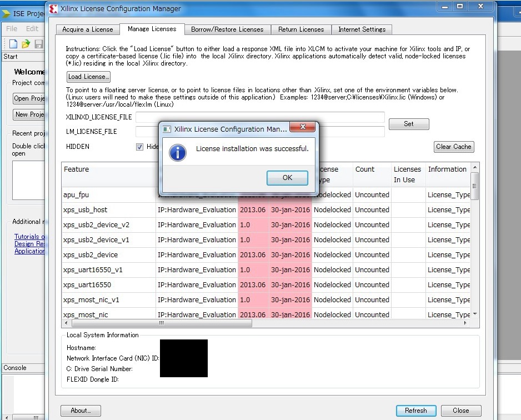Open the Borrow/Restore Licenses tab

click(x=227, y=29)
